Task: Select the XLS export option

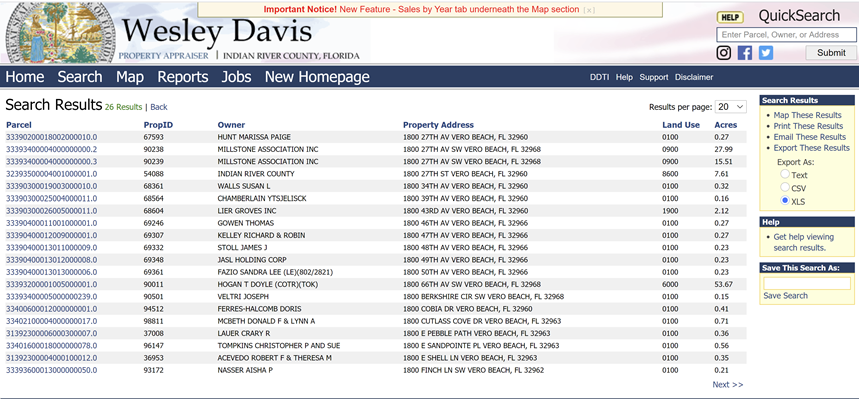Action: coord(785,201)
